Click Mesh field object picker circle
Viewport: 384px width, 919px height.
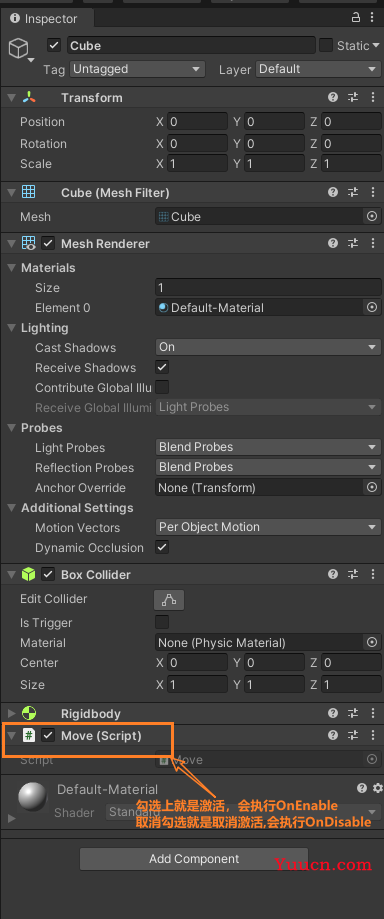tap(372, 216)
